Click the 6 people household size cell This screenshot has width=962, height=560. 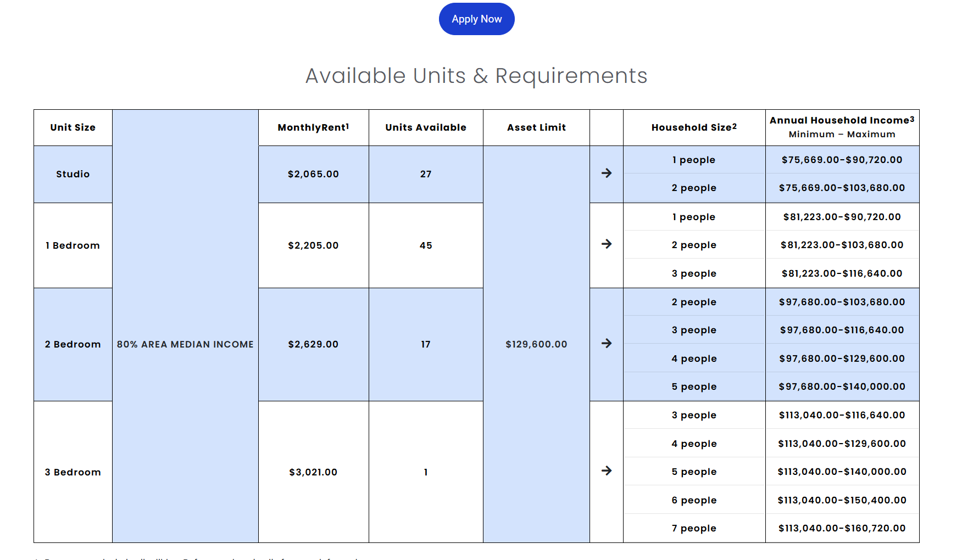694,500
